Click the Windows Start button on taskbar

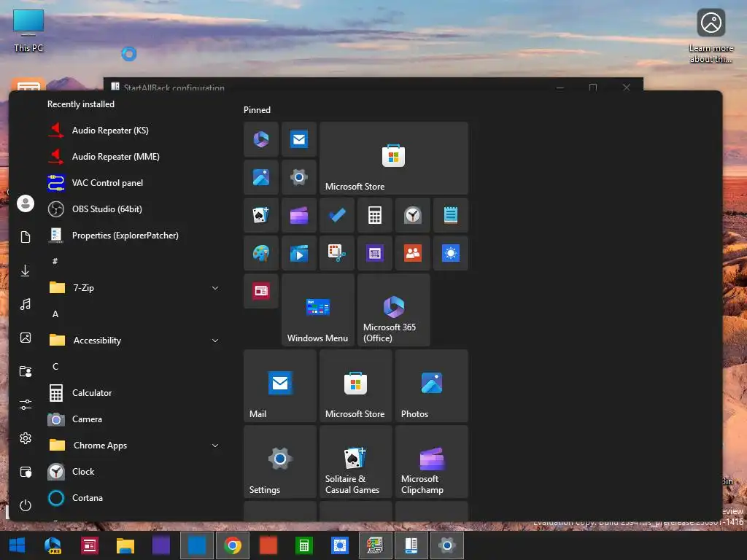tap(18, 545)
